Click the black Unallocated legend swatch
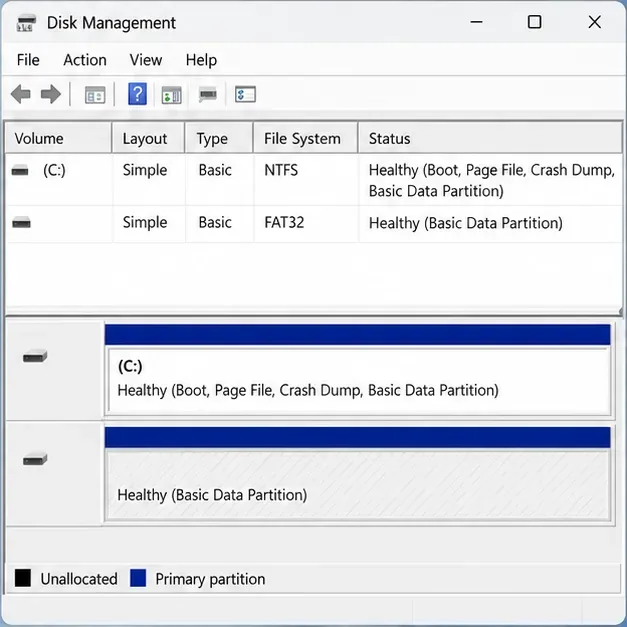Image resolution: width=627 pixels, height=627 pixels. 23,578
